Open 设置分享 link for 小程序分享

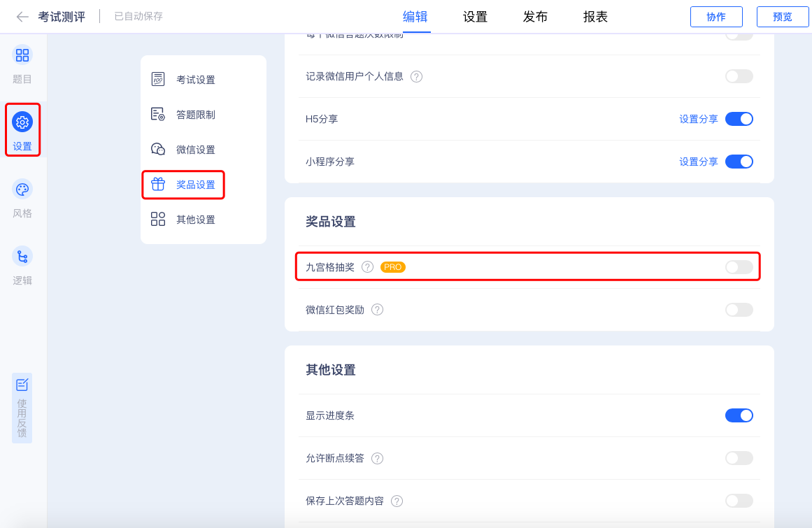(699, 162)
